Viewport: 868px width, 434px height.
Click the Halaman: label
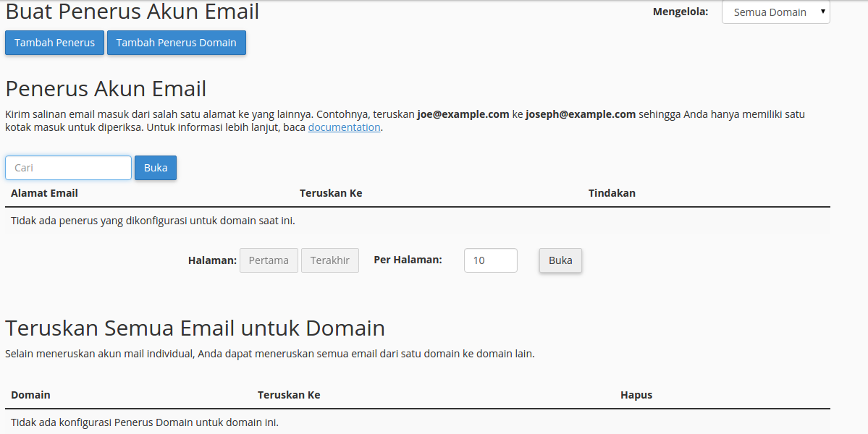point(213,260)
